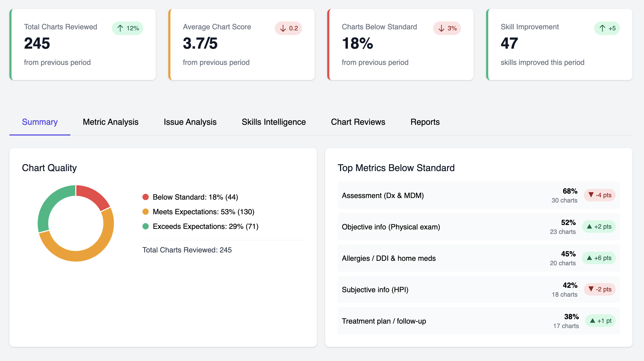Open the Skills Intelligence tab
Image resolution: width=644 pixels, height=361 pixels.
tap(273, 122)
